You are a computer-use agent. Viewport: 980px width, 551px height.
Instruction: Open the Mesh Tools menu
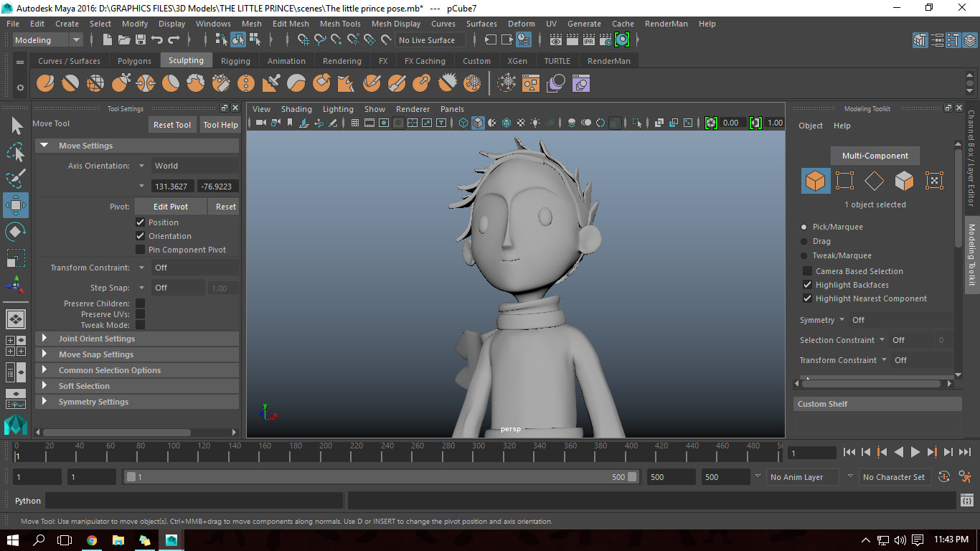pyautogui.click(x=340, y=24)
